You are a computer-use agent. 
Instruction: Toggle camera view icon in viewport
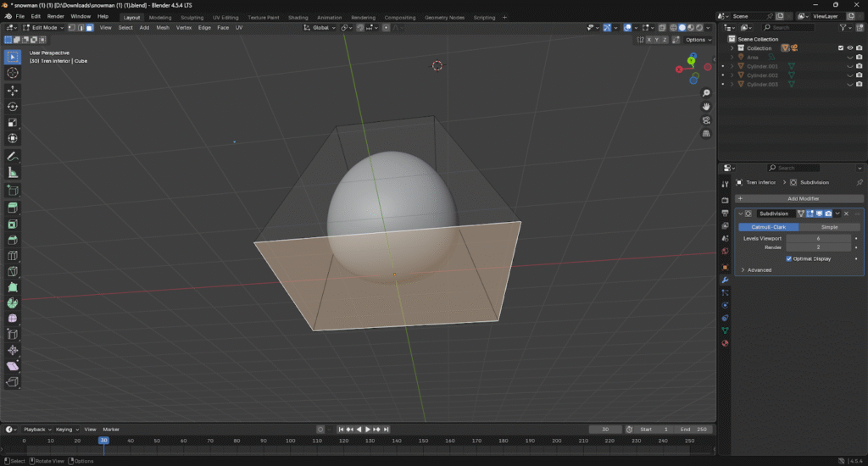[706, 120]
